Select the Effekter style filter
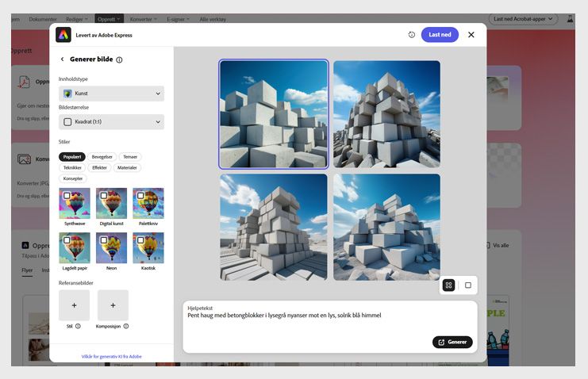Screen dimensions: 588x379 99,167
